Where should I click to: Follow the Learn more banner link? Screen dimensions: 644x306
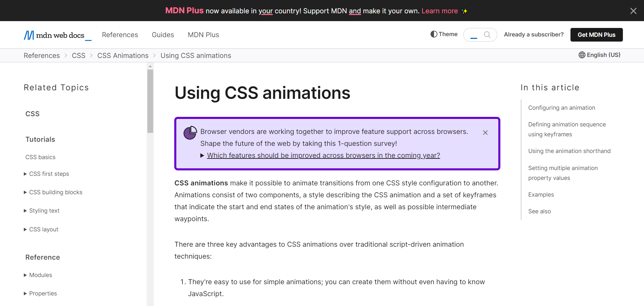pyautogui.click(x=439, y=11)
